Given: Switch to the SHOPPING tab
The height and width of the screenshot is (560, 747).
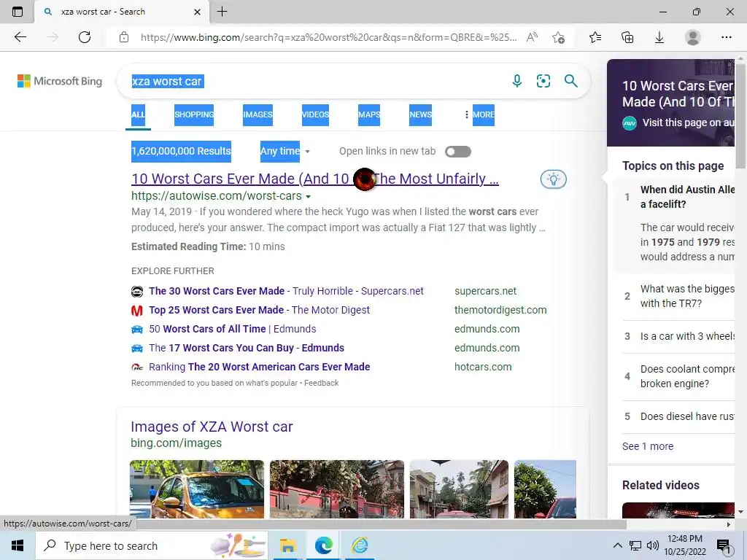Looking at the screenshot, I should (x=194, y=114).
